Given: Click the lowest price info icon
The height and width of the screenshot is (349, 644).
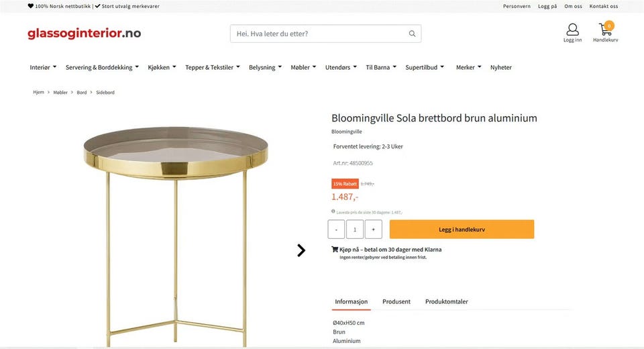Looking at the screenshot, I should tap(333, 211).
